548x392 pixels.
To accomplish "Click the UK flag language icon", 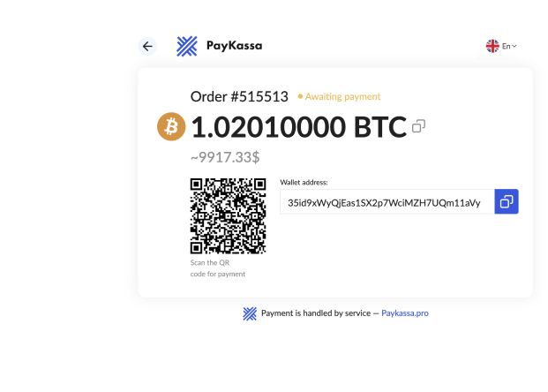I will point(492,46).
